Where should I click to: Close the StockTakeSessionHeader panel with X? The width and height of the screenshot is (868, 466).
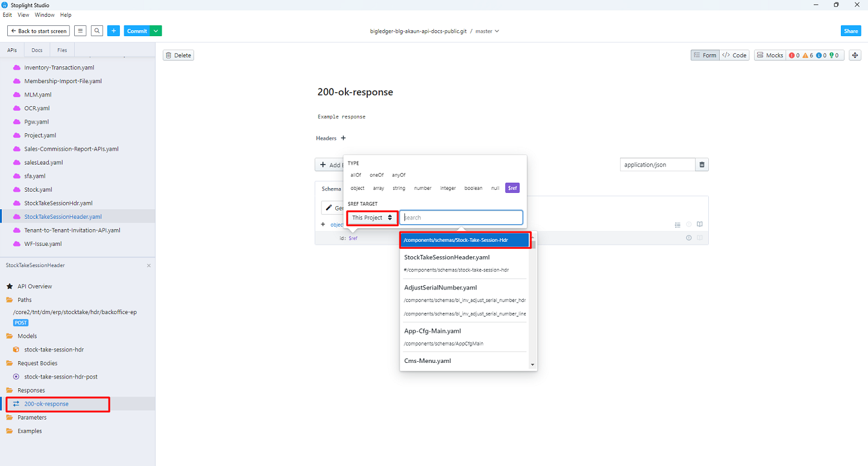[x=149, y=265]
